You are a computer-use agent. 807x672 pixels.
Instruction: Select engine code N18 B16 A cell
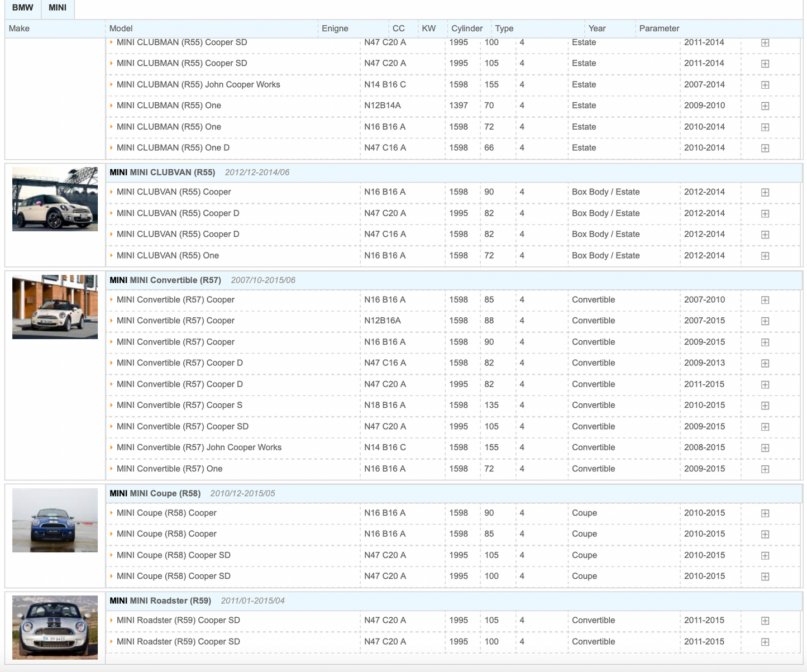385,405
